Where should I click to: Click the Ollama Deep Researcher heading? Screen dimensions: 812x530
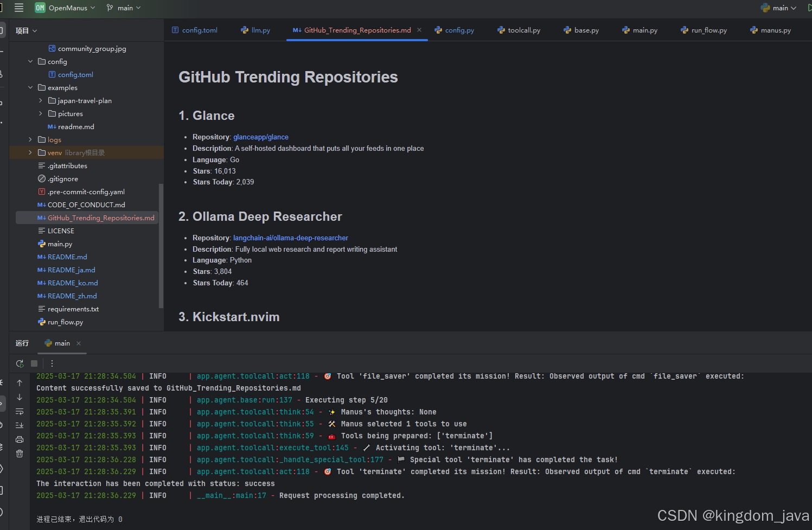point(260,217)
